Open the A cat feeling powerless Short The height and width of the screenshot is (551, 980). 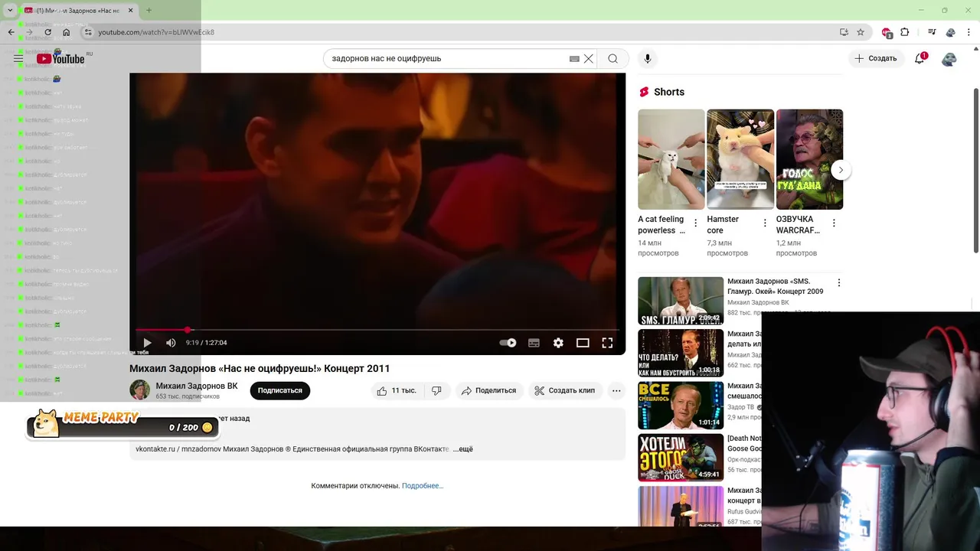pyautogui.click(x=671, y=159)
